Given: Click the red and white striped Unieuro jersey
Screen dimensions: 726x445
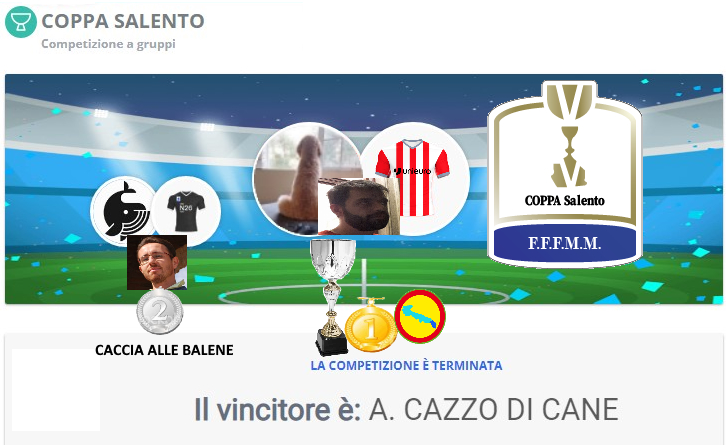Looking at the screenshot, I should coord(414,178).
